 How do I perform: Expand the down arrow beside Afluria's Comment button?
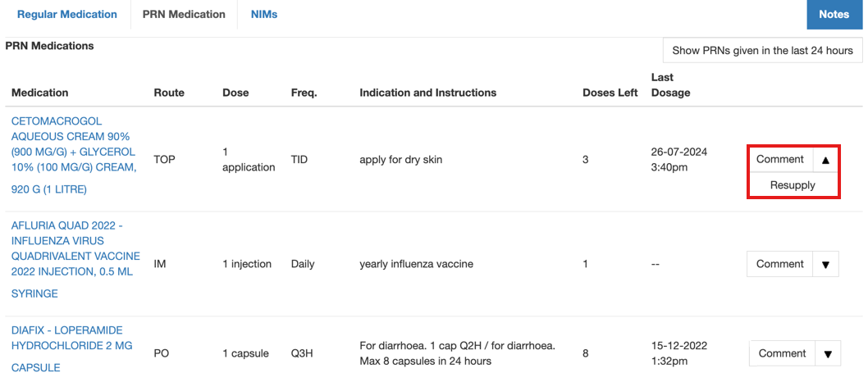tap(825, 265)
